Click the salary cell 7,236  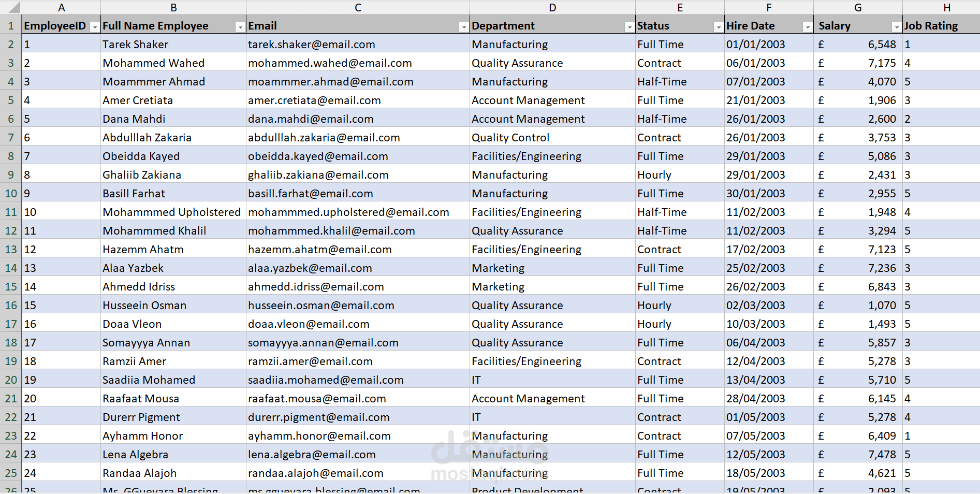pos(858,268)
